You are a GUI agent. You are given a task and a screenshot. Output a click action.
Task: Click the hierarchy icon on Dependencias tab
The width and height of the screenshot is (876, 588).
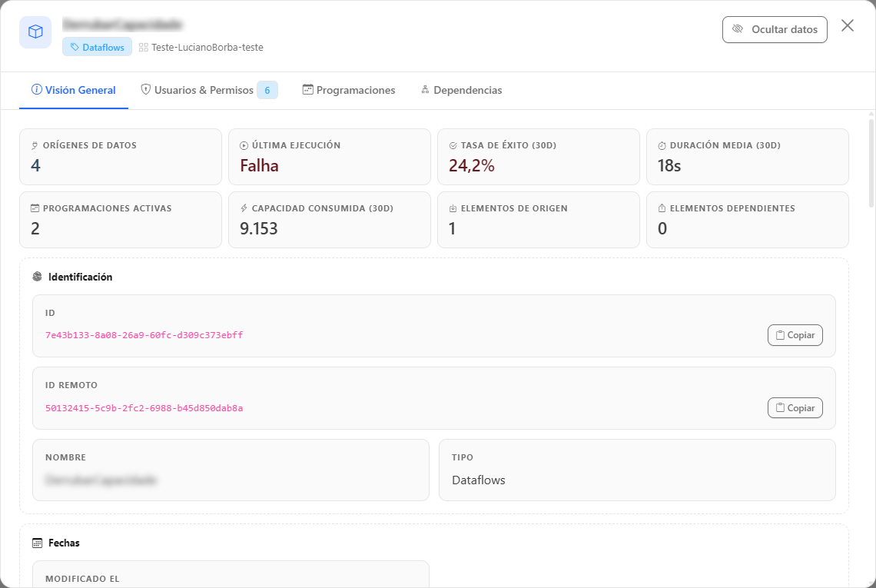[425, 89]
